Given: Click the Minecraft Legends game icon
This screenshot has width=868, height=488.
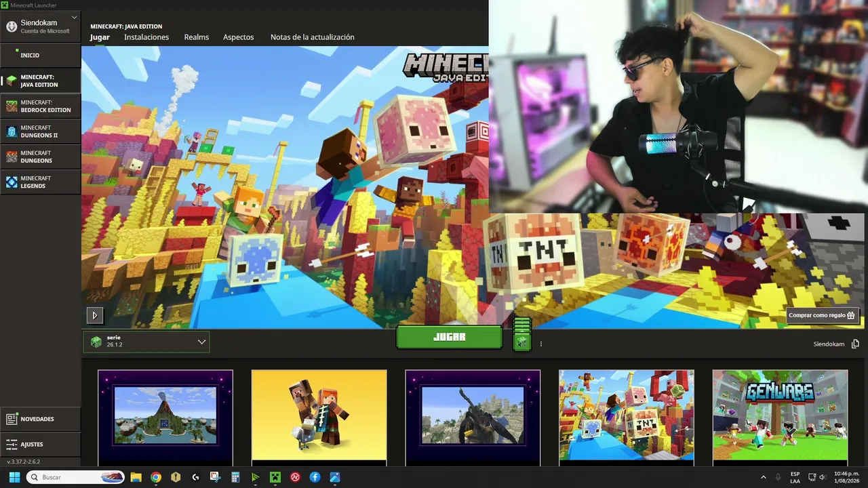Looking at the screenshot, I should [12, 182].
